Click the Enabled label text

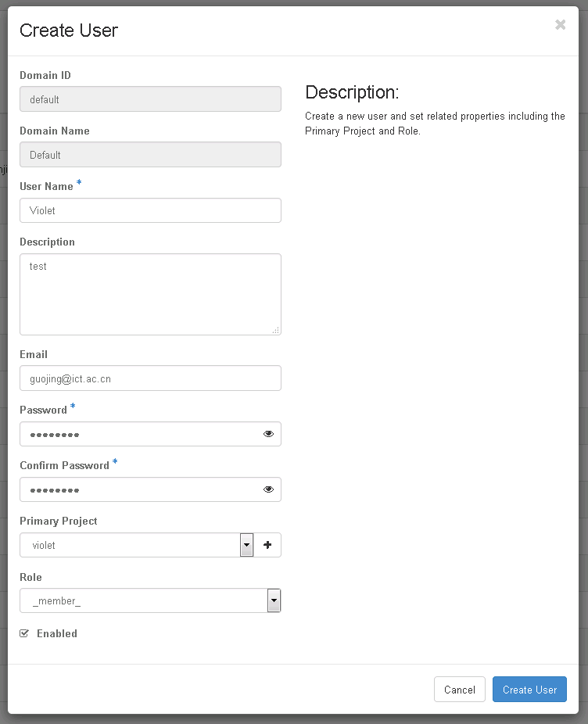pyautogui.click(x=57, y=633)
